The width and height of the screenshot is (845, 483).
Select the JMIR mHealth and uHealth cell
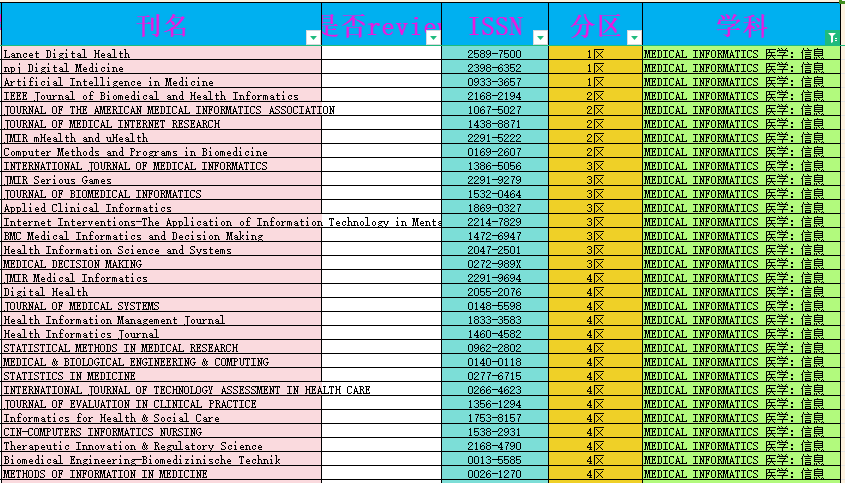[x=162, y=137]
